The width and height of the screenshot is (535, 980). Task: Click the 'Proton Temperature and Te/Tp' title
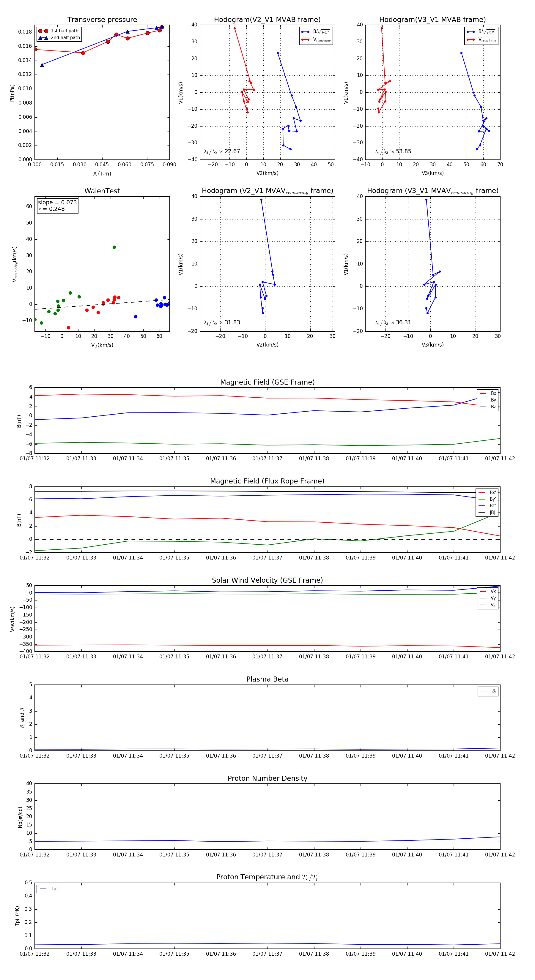pyautogui.click(x=267, y=877)
